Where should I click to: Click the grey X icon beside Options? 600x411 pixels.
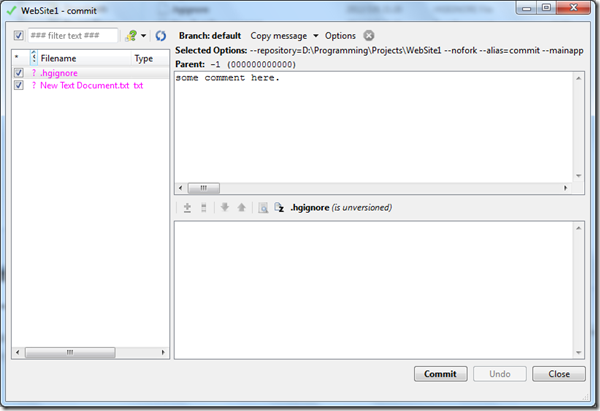click(368, 36)
